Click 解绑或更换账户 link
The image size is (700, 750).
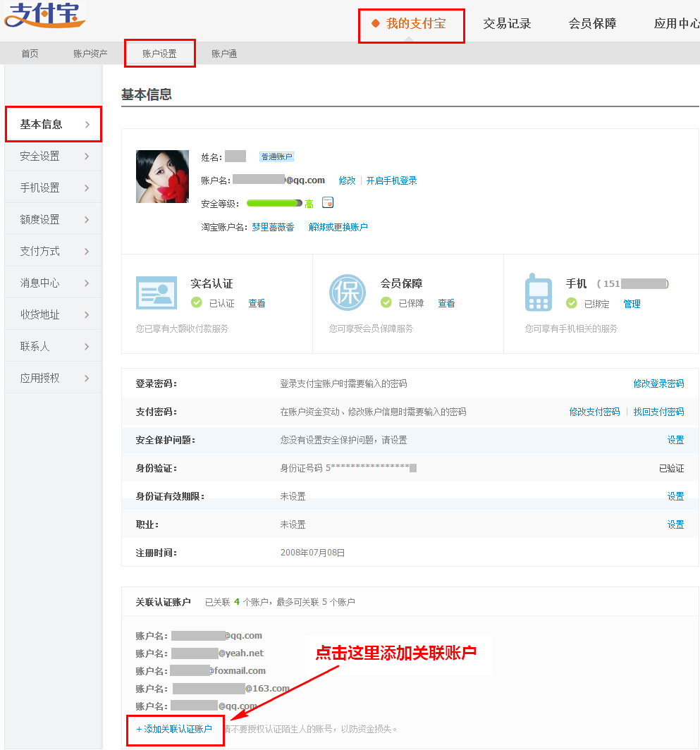pos(338,227)
